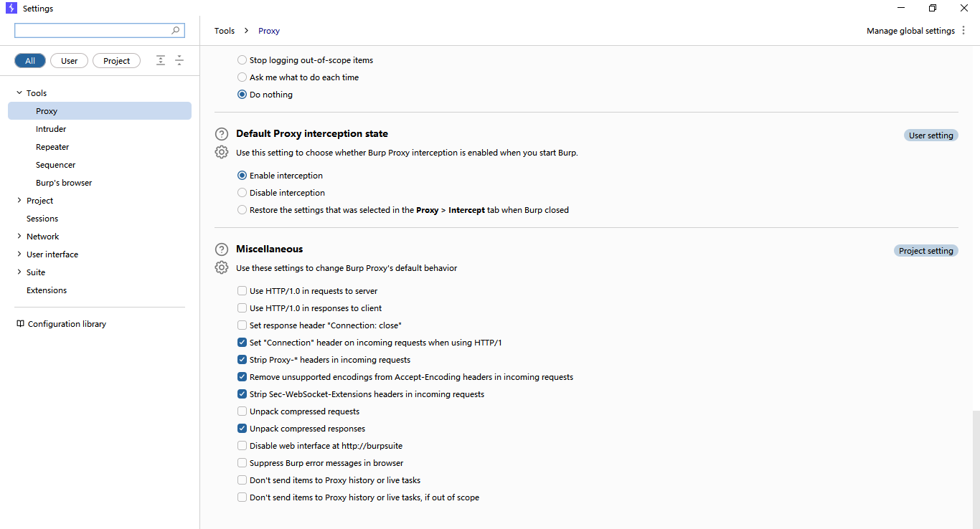The width and height of the screenshot is (980, 529).
Task: Select Enable interception radio button
Action: (242, 176)
